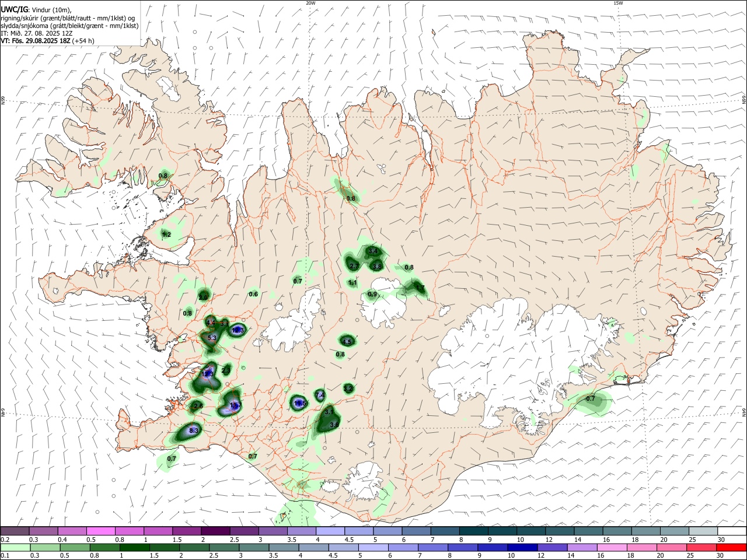Click the 3.2 precipitation value
747x560 pixels.
click(348, 388)
